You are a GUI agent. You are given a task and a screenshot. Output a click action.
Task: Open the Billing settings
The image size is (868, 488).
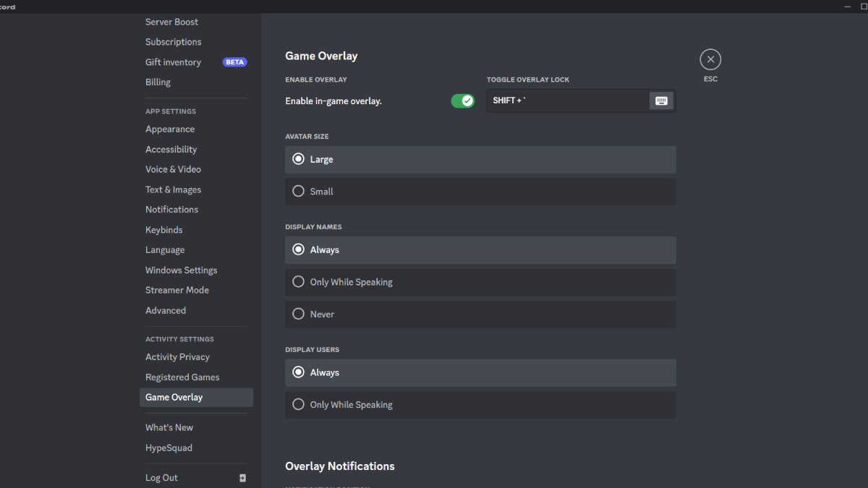[158, 82]
